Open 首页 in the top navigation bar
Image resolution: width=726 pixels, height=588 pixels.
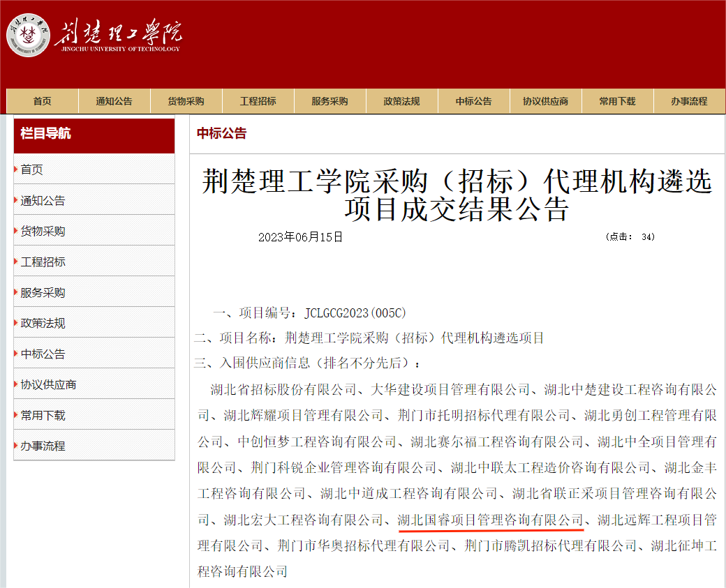coord(43,101)
